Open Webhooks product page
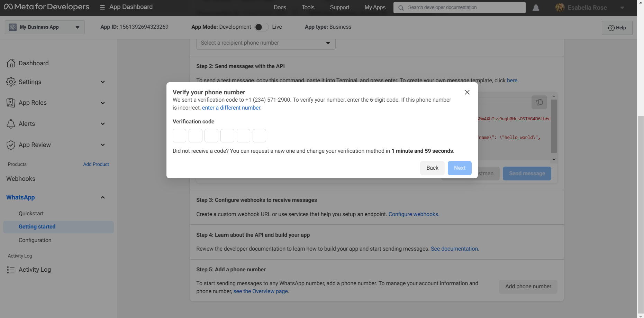Viewport: 644px width, 318px height. click(x=21, y=179)
